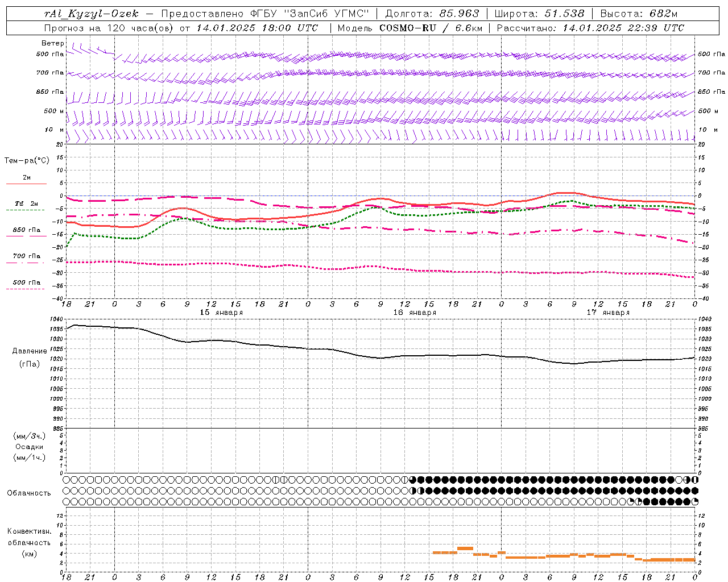Click the 500 гПа temperature legend line sample
Image resolution: width=728 pixels, height=582 pixels.
26,289
